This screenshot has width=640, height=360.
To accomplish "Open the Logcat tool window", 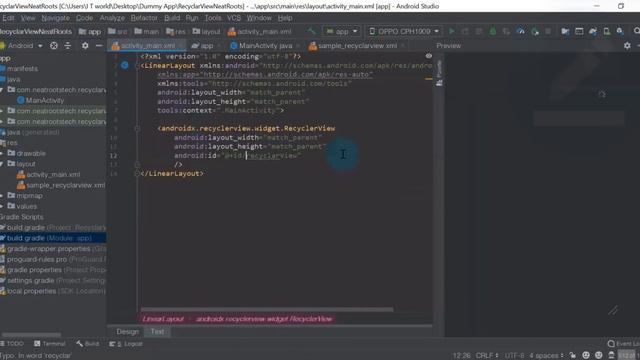I will pos(126,344).
